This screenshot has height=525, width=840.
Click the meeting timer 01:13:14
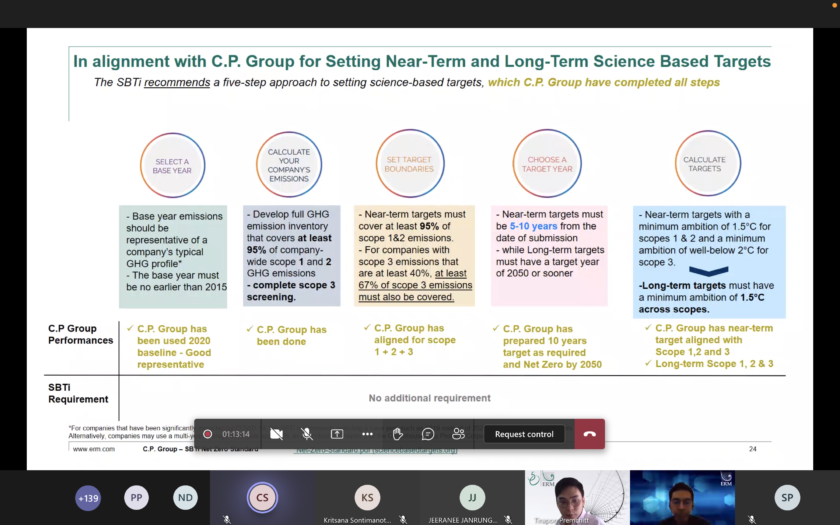236,434
